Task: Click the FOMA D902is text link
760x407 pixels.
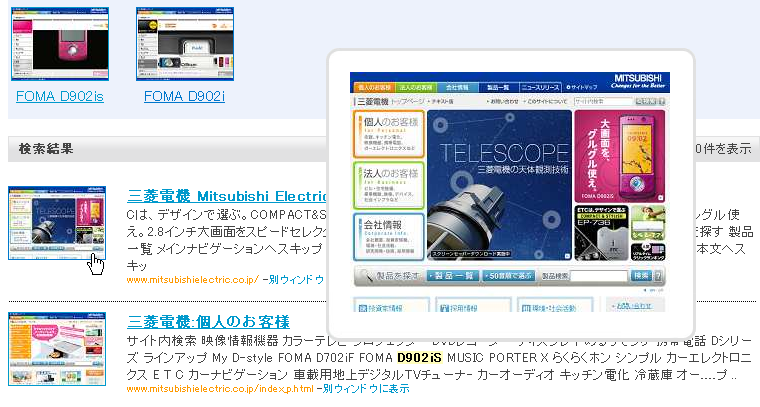Action: (x=60, y=96)
